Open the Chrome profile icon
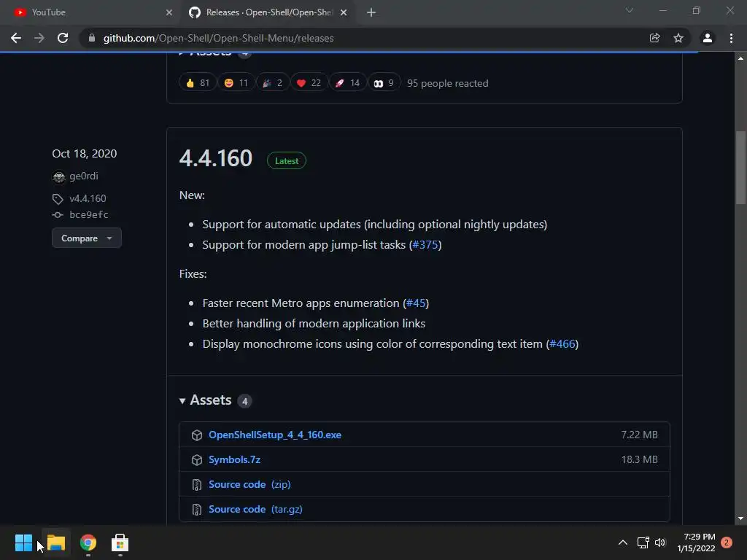Image resolution: width=747 pixels, height=560 pixels. pos(708,38)
